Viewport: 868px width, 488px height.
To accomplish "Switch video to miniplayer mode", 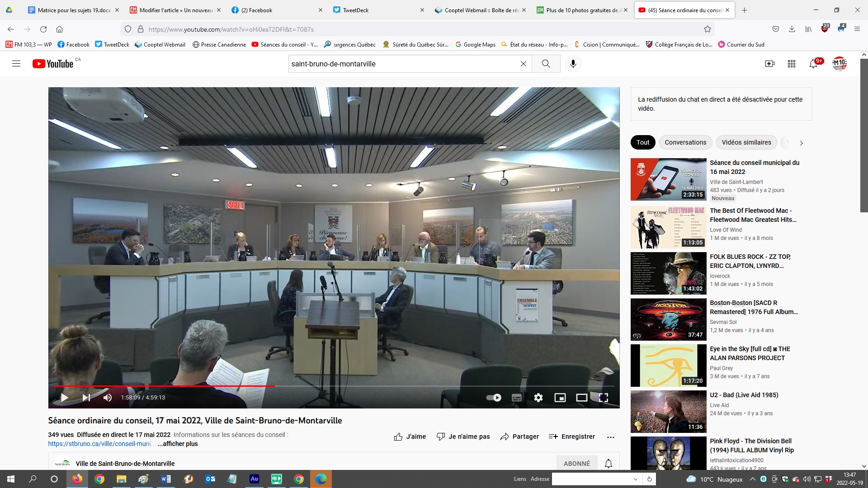I will pos(560,398).
